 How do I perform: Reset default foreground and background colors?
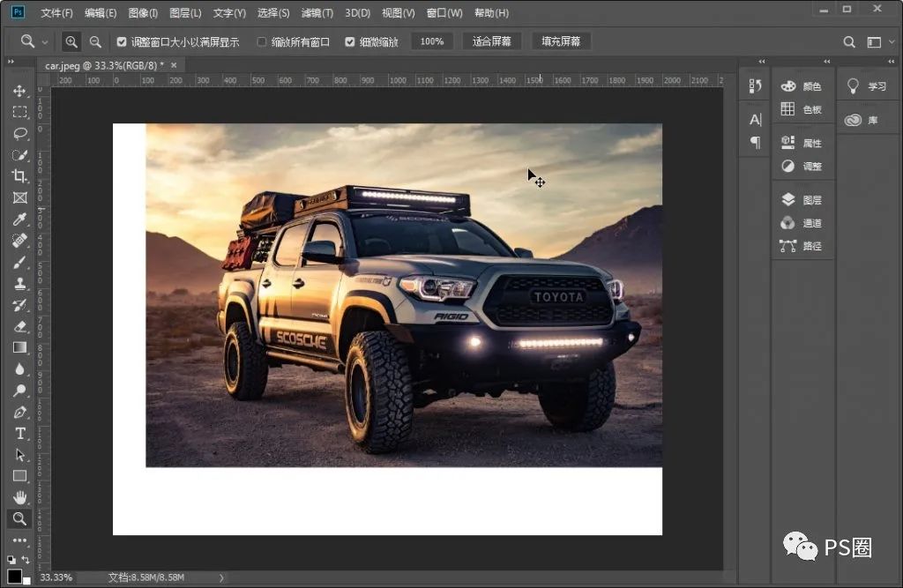click(11, 559)
